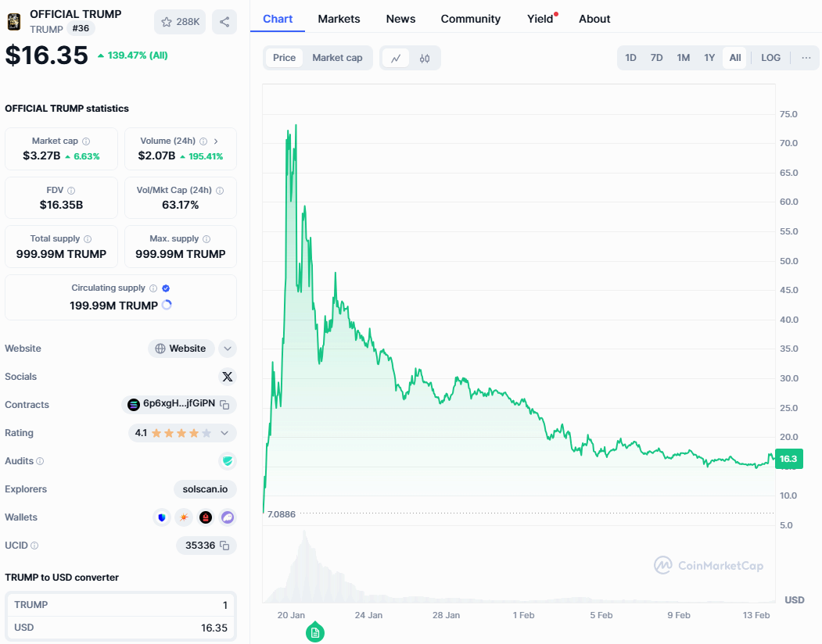The width and height of the screenshot is (822, 644).
Task: Open UCID info icon
Action: click(34, 546)
